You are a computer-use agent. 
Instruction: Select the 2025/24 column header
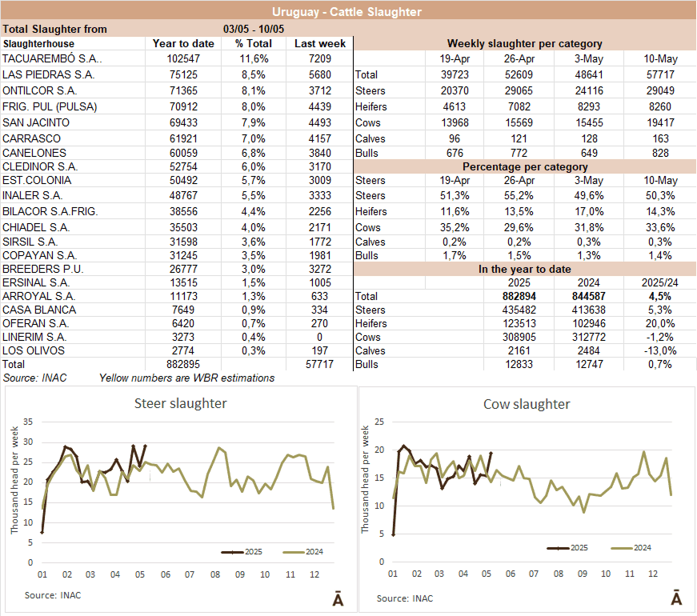tap(661, 282)
